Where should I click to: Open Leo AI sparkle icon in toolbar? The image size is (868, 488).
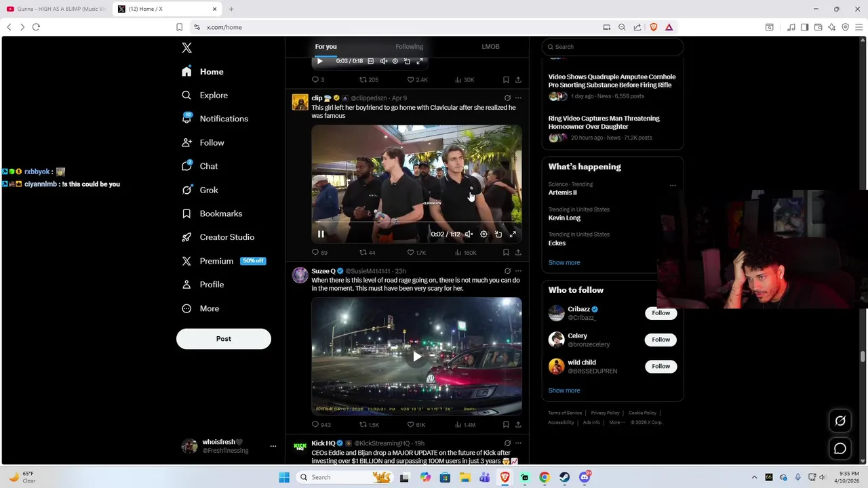tap(831, 27)
